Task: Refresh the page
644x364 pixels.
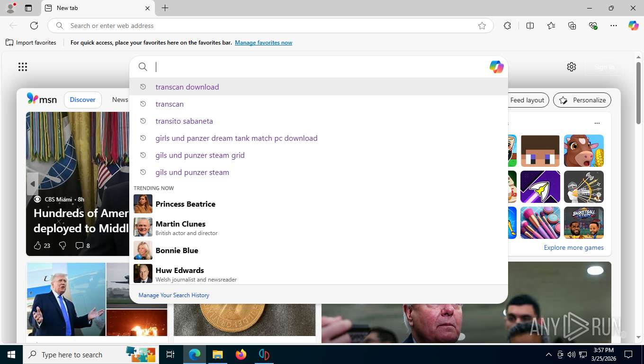Action: tap(34, 26)
